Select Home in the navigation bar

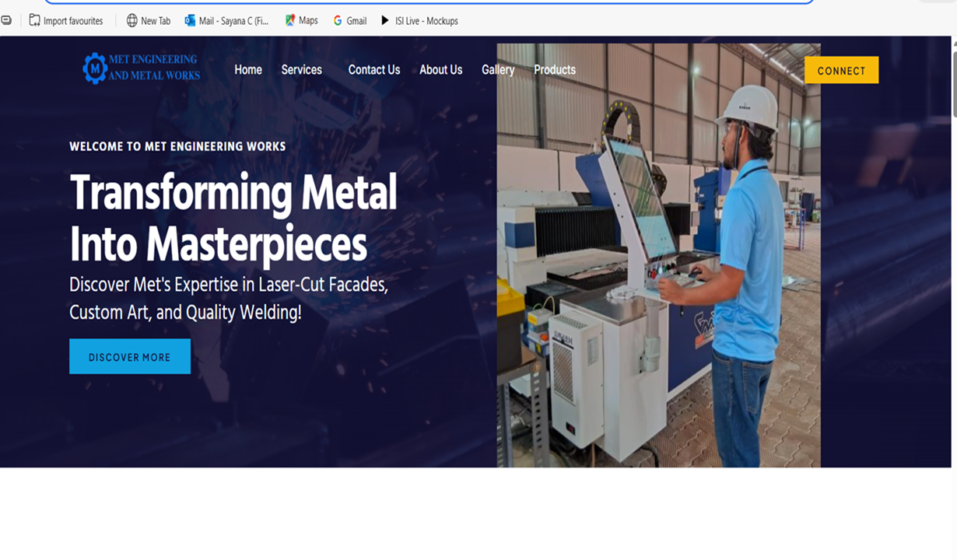point(247,69)
